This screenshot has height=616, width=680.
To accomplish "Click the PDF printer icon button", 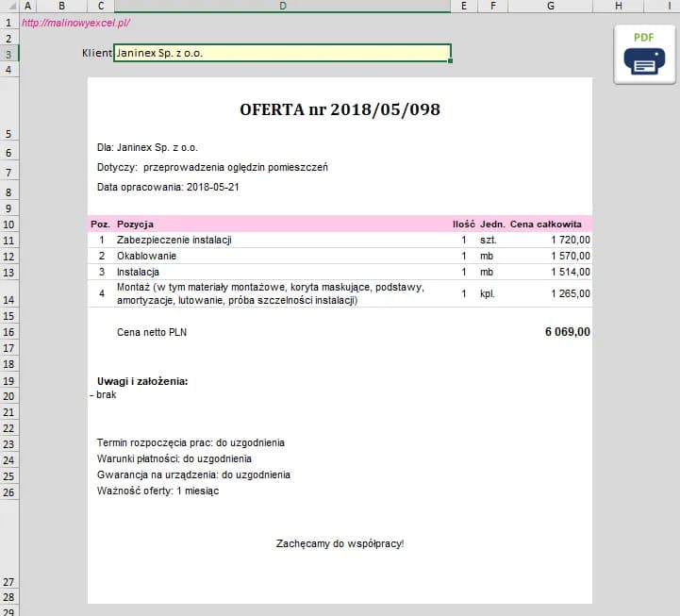I will (644, 54).
